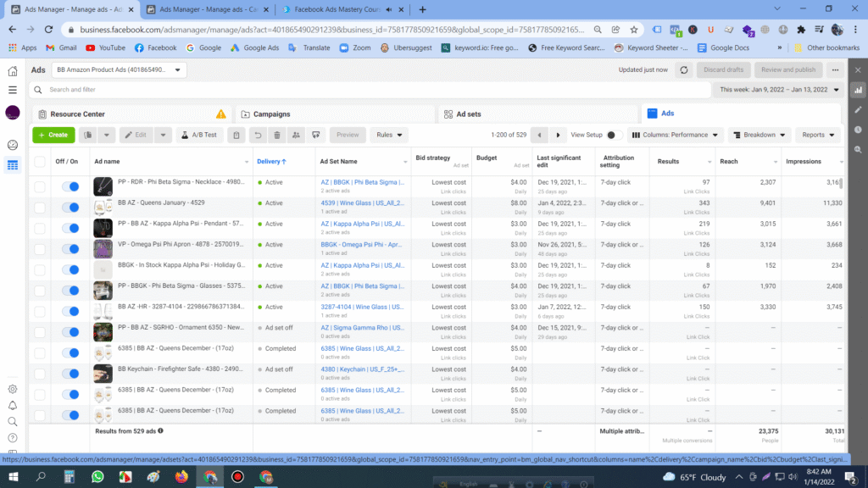Open the BB Amazon Product Ads account dropdown
Viewport: 868px width, 488px height.
click(x=119, y=69)
